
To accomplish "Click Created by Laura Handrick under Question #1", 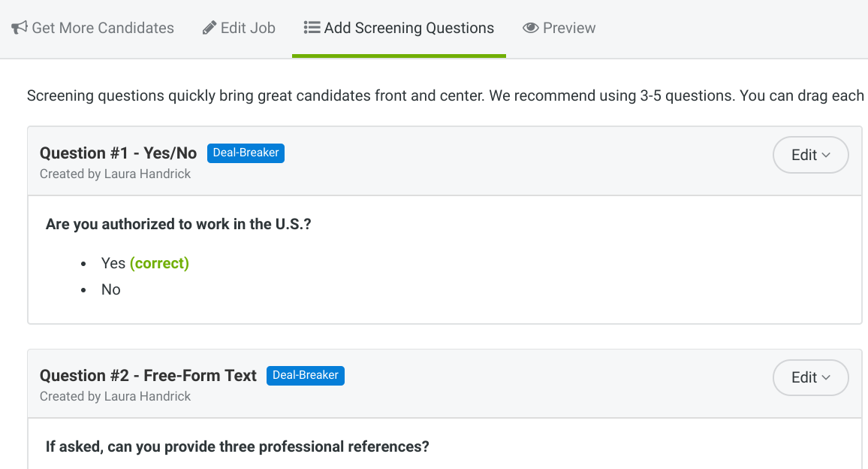I will [x=115, y=174].
